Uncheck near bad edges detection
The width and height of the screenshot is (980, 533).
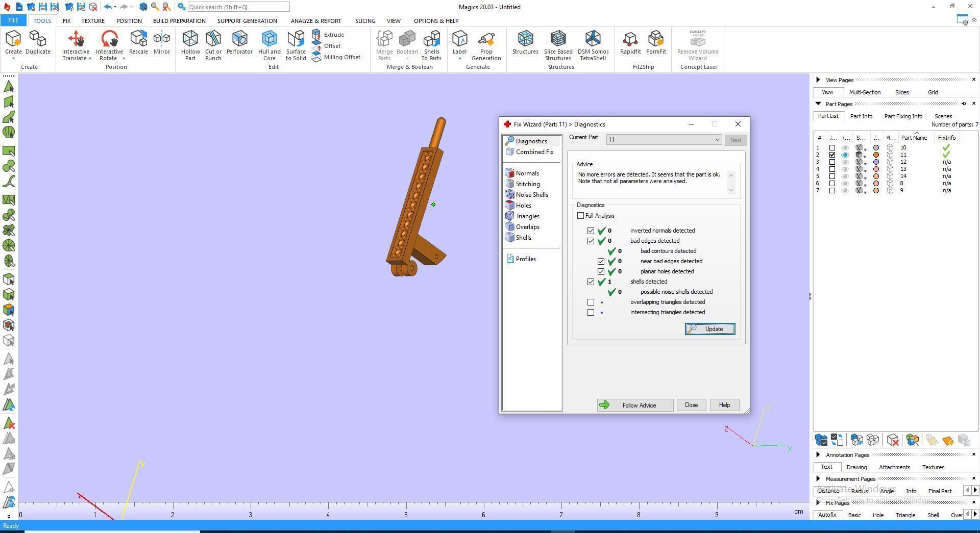(x=601, y=261)
